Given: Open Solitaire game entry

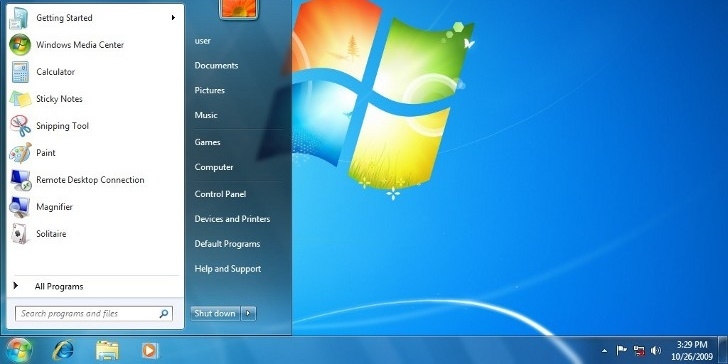Looking at the screenshot, I should tap(95, 234).
